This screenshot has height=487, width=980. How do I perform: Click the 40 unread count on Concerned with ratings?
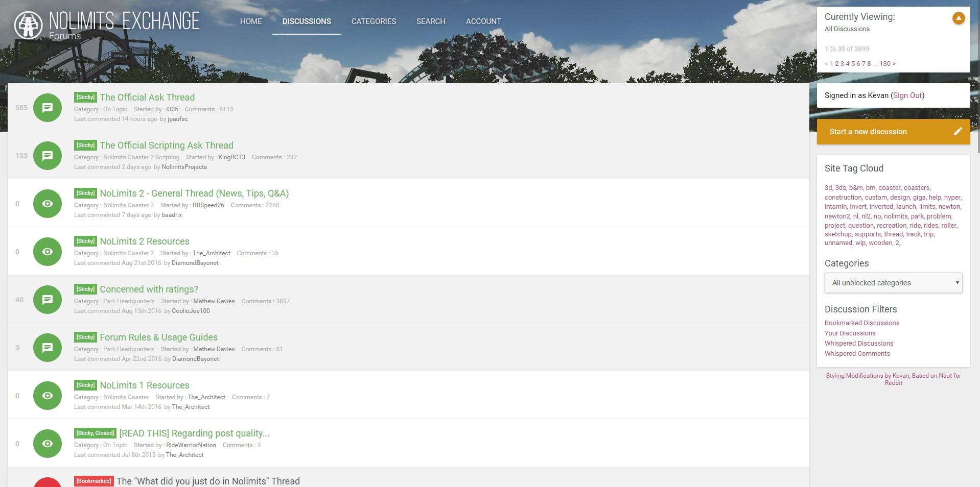pyautogui.click(x=19, y=300)
